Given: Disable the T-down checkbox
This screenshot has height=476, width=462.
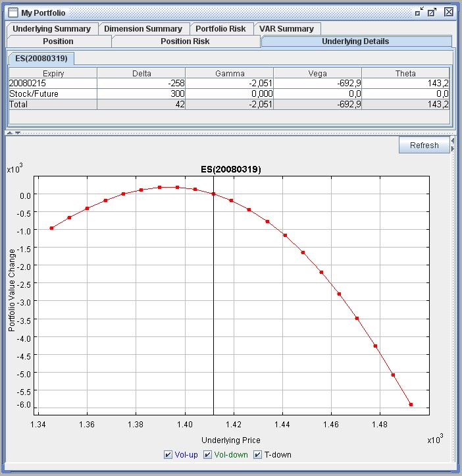Looking at the screenshot, I should coord(258,455).
